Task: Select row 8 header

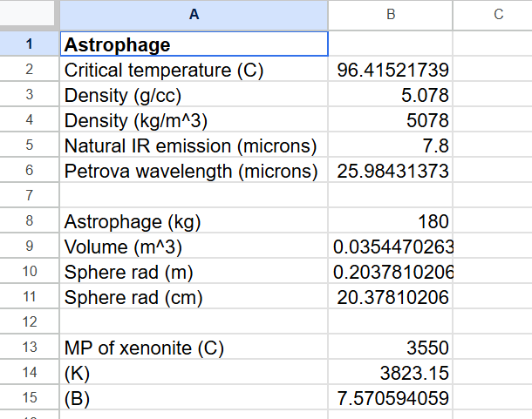Action: (x=30, y=220)
